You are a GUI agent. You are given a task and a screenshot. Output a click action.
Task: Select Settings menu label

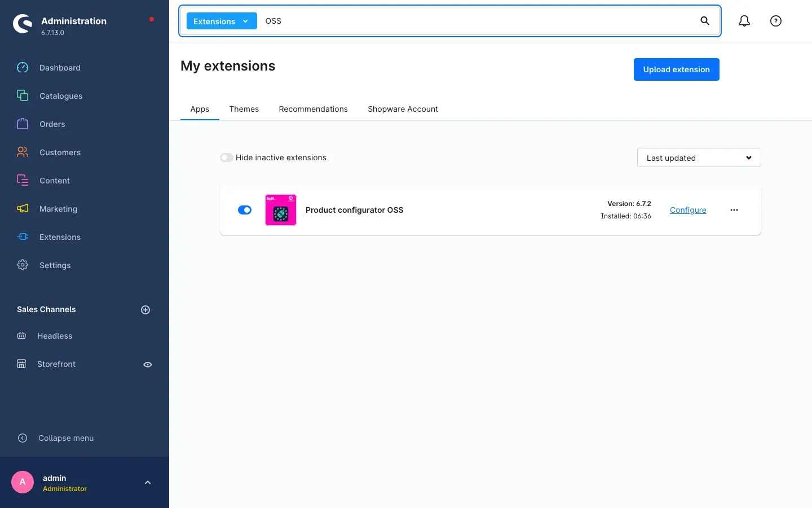55,265
